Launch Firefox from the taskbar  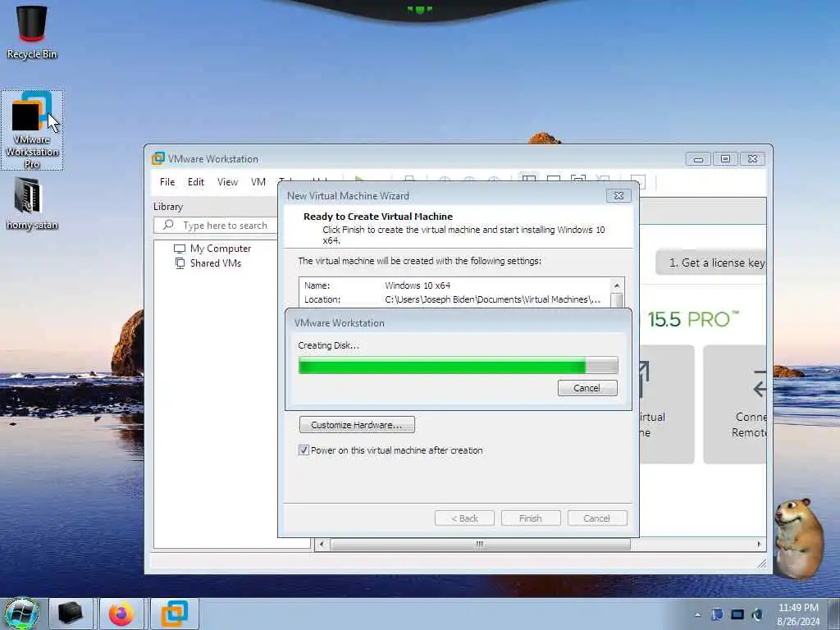(x=121, y=614)
